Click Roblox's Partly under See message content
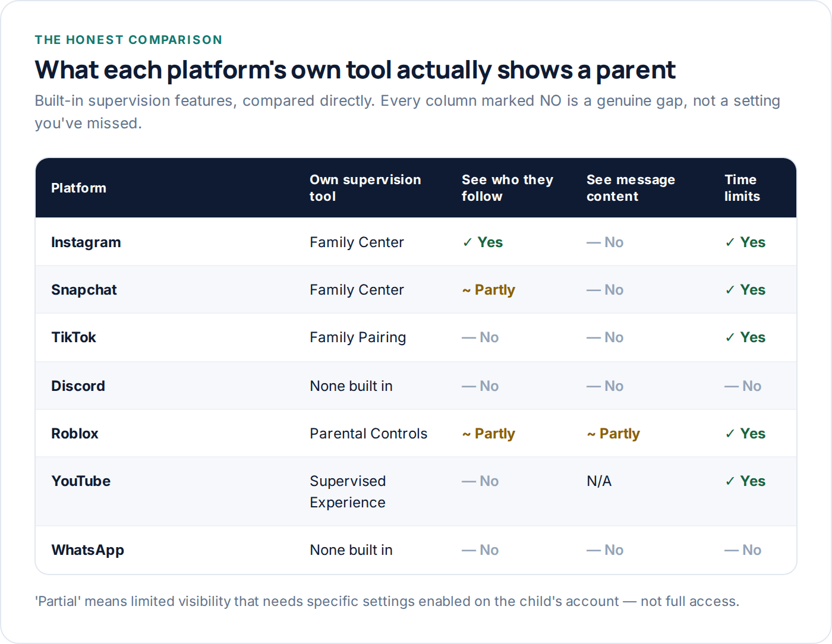This screenshot has width=832, height=644. [613, 434]
